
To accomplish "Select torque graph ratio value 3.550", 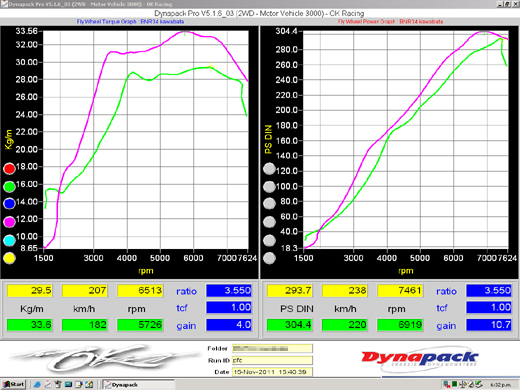I will (x=229, y=290).
